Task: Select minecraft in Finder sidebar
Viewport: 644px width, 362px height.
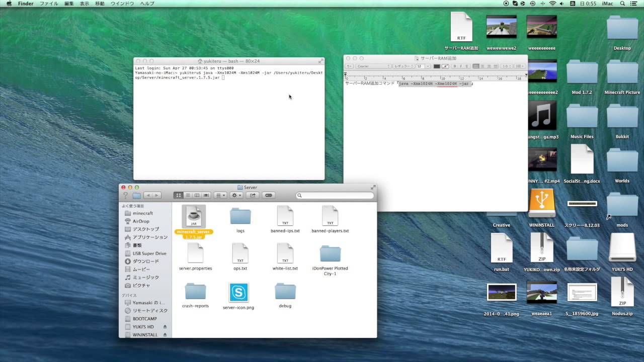Action: pos(143,213)
